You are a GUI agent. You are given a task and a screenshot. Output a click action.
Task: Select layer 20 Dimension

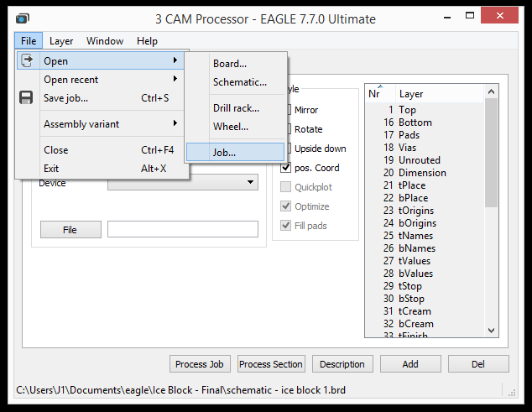coord(425,172)
